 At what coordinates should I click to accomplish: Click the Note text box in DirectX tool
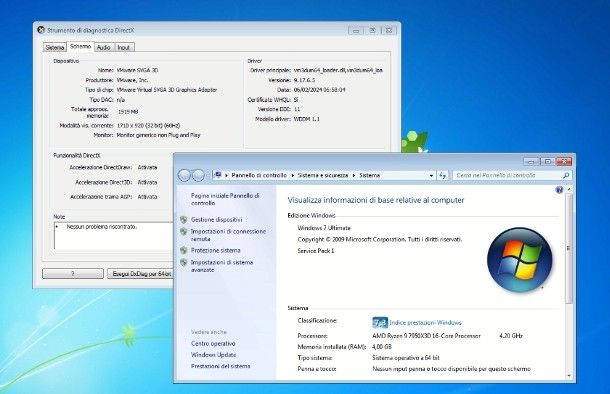[113, 236]
